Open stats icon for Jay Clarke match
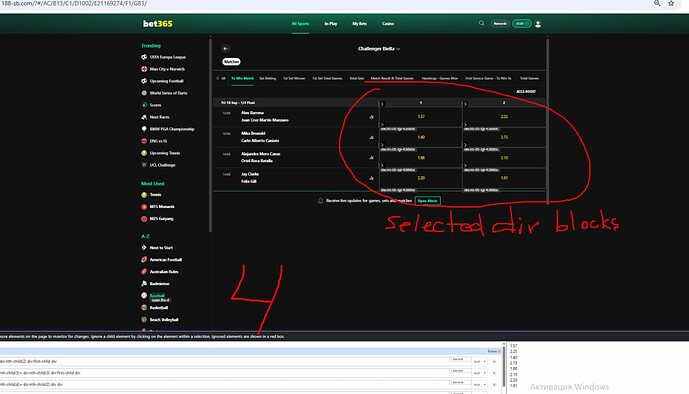 tap(371, 178)
